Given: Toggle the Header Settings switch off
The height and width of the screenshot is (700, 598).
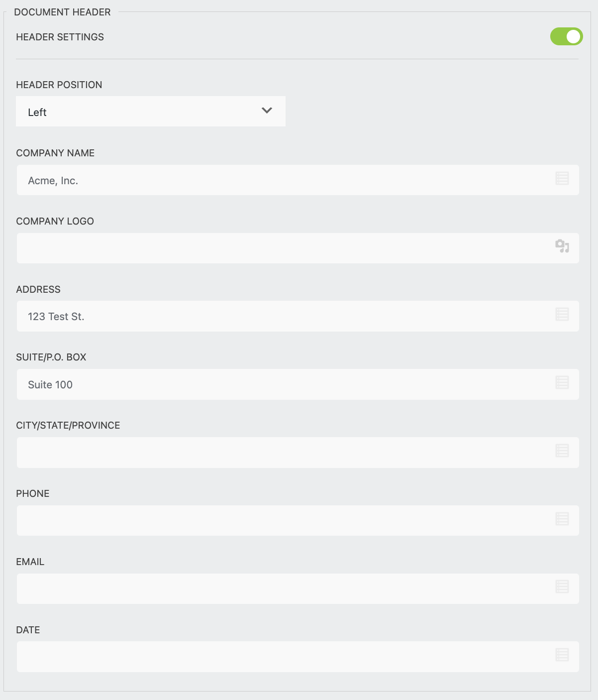Looking at the screenshot, I should pos(567,36).
